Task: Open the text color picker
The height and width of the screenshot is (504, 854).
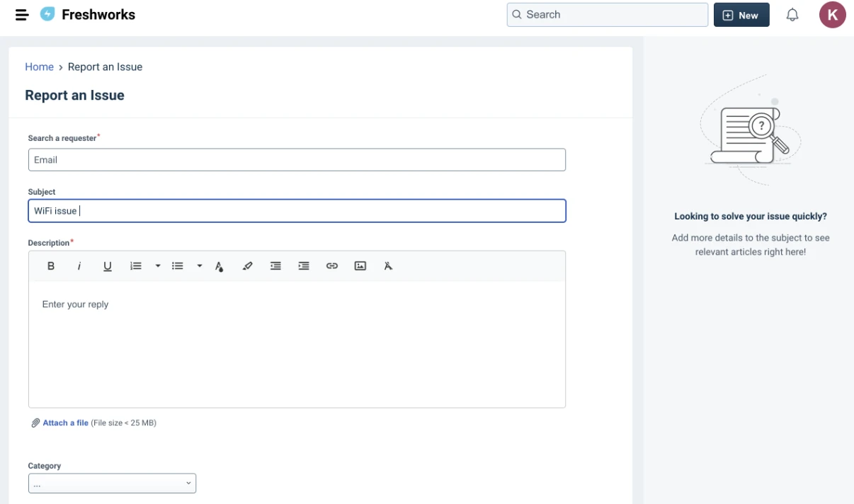Action: click(x=220, y=266)
